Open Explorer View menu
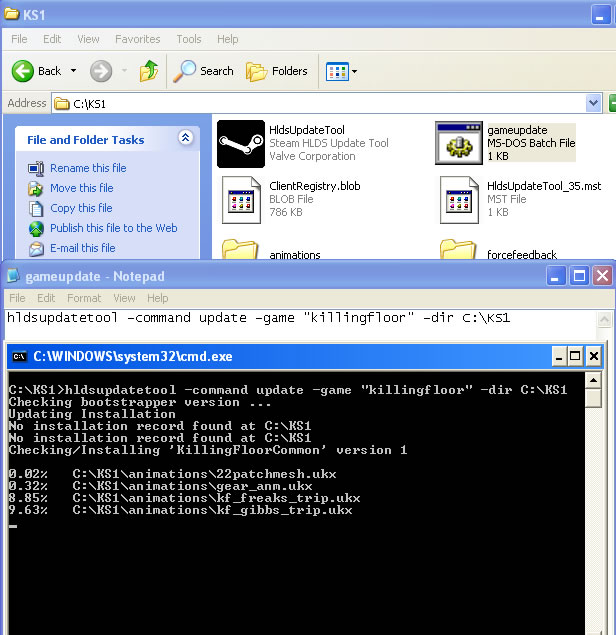The width and height of the screenshot is (616, 635). pos(88,39)
